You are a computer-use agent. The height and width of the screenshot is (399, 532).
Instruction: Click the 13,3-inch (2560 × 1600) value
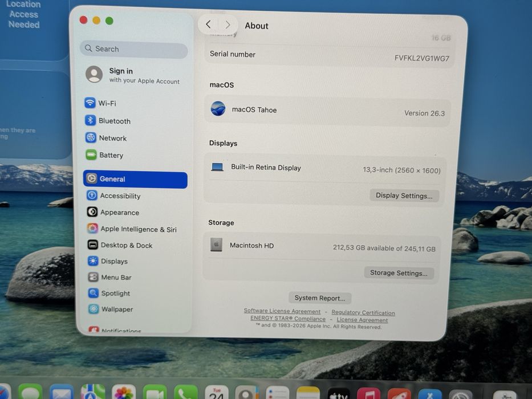point(401,170)
